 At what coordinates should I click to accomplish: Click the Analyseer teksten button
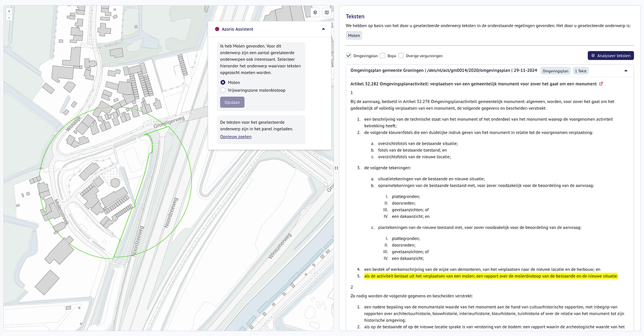pyautogui.click(x=610, y=55)
